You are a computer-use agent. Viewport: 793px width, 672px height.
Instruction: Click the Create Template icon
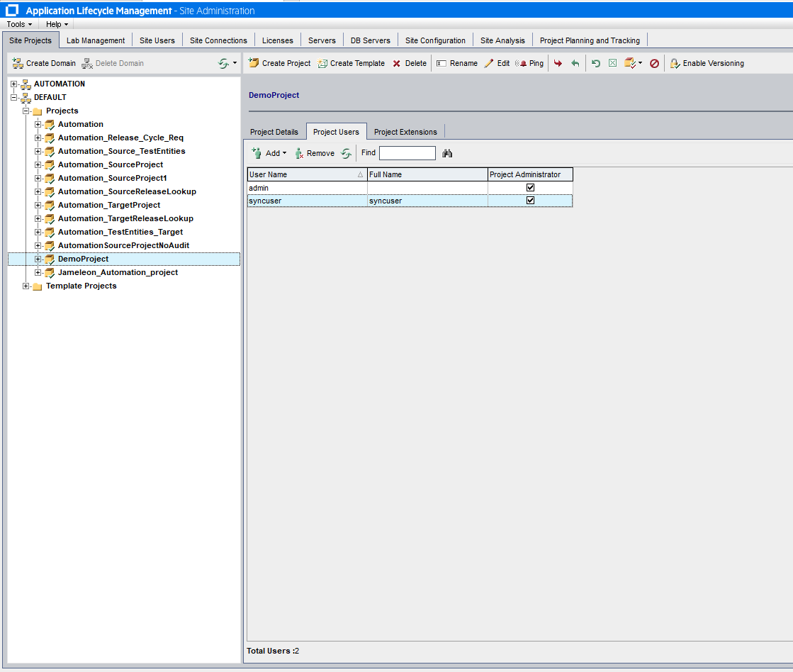click(322, 63)
